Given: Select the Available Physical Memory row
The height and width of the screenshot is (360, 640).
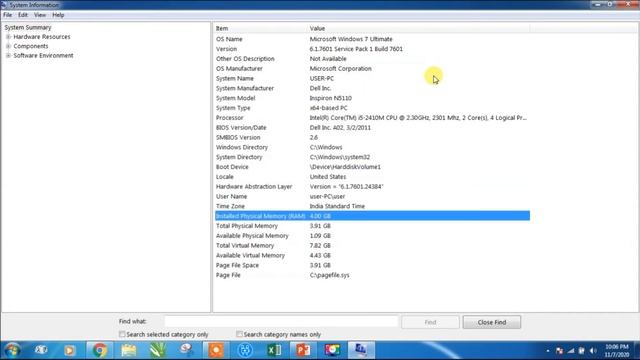Looking at the screenshot, I should click(x=372, y=236).
